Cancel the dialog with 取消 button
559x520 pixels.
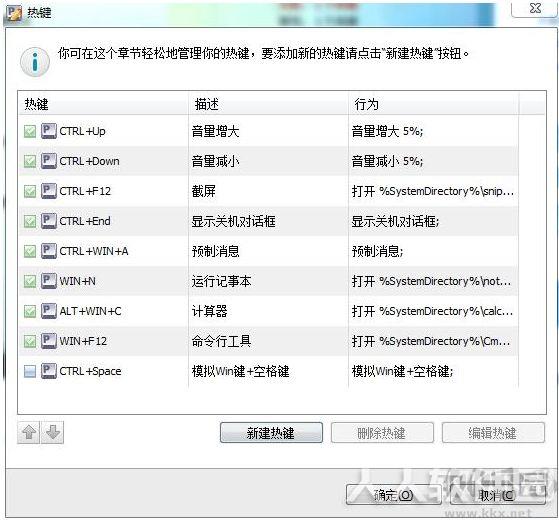[x=497, y=495]
